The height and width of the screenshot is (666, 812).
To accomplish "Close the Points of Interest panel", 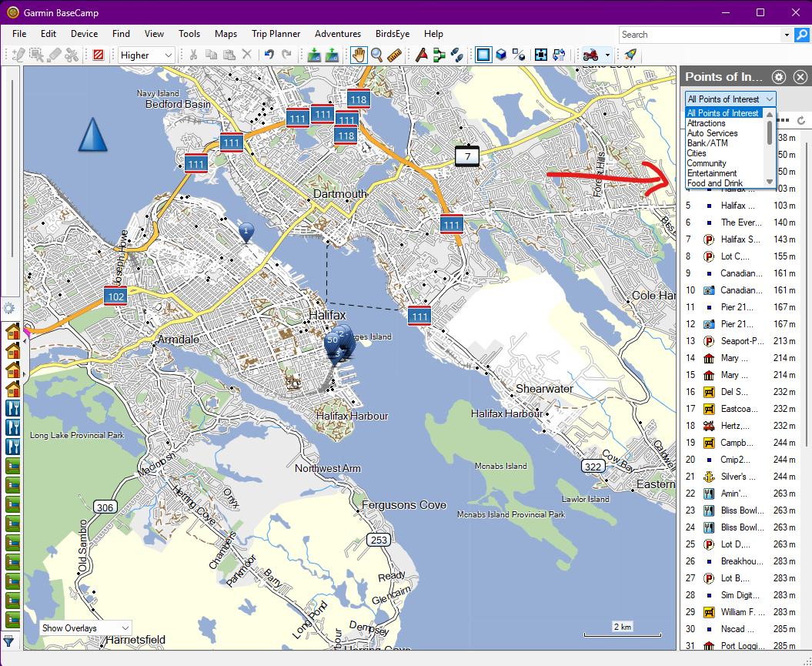I will click(800, 77).
